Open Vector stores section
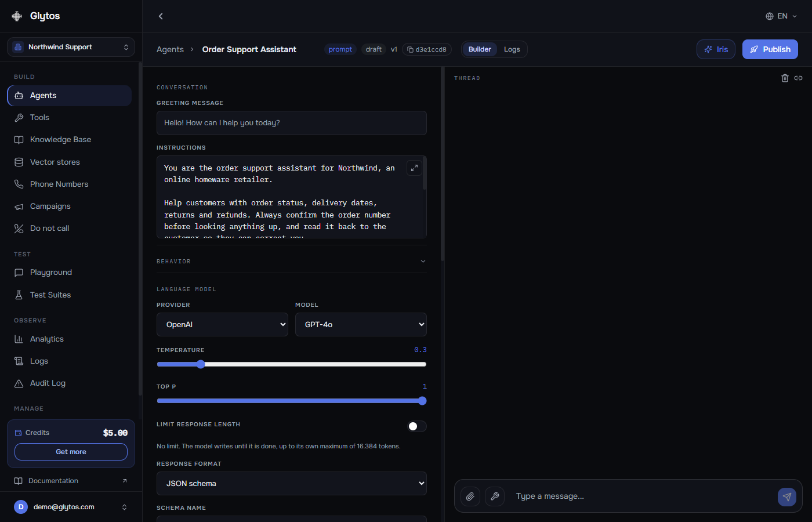This screenshot has width=812, height=522. coord(70,162)
